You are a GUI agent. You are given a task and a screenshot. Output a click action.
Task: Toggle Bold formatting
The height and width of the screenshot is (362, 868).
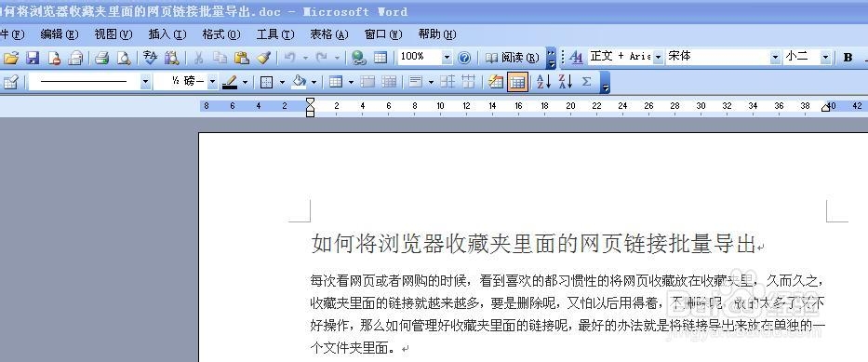(x=848, y=57)
